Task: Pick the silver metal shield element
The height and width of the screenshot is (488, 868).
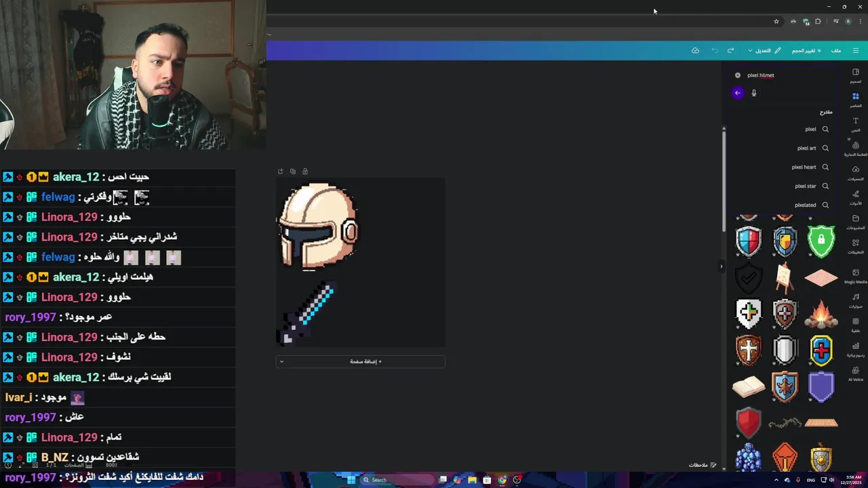Action: 785,350
